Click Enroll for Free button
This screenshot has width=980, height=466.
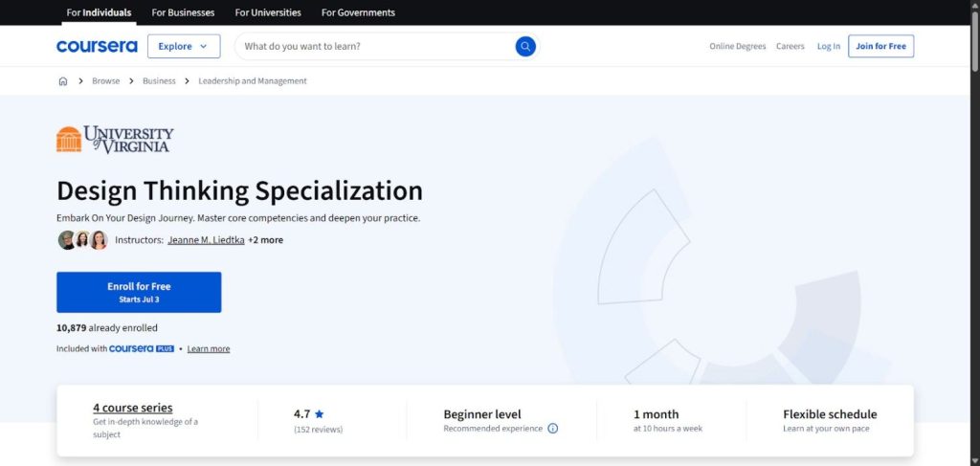pyautogui.click(x=139, y=293)
